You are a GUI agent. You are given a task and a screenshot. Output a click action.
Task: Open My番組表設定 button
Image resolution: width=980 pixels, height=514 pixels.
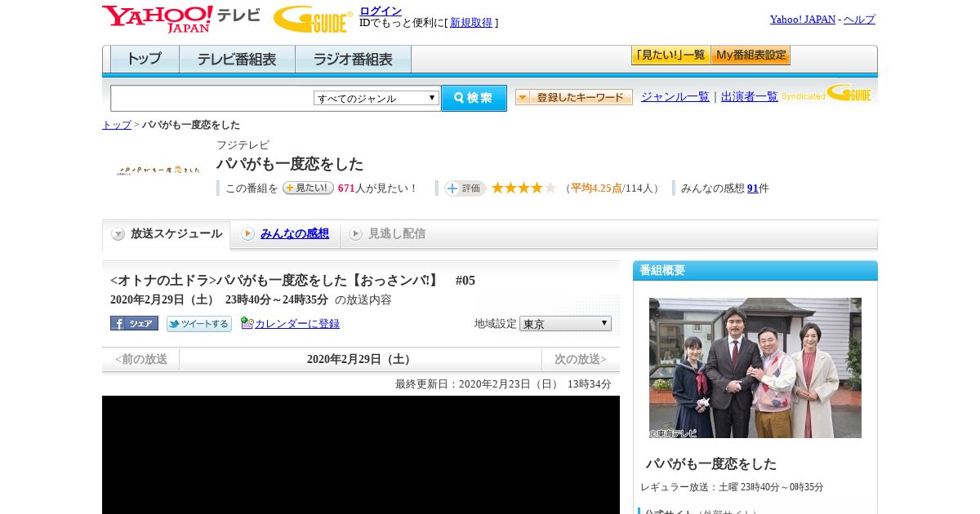[x=751, y=55]
